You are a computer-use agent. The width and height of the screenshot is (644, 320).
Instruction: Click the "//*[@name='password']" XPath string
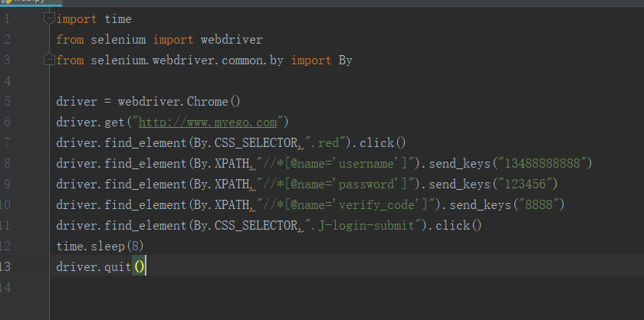pos(335,184)
